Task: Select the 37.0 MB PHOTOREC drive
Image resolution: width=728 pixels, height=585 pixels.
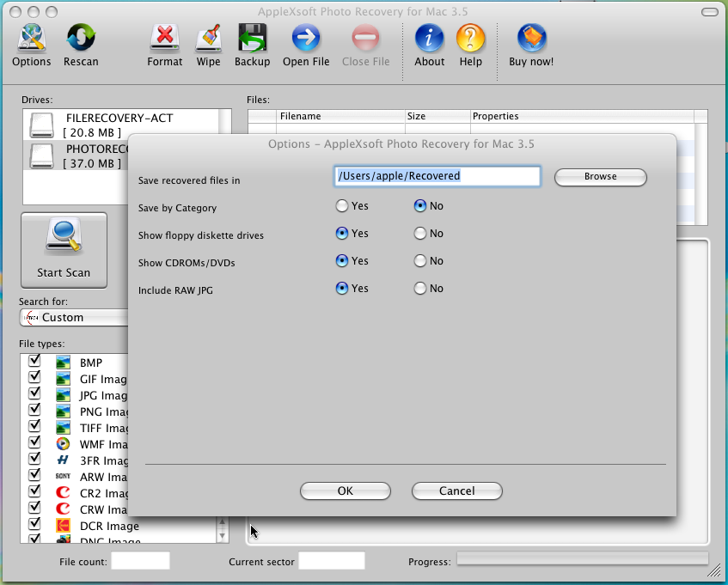Action: coord(76,155)
